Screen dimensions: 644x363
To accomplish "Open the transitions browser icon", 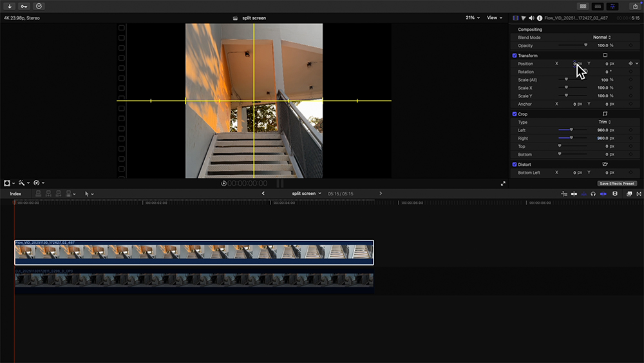I will [639, 193].
